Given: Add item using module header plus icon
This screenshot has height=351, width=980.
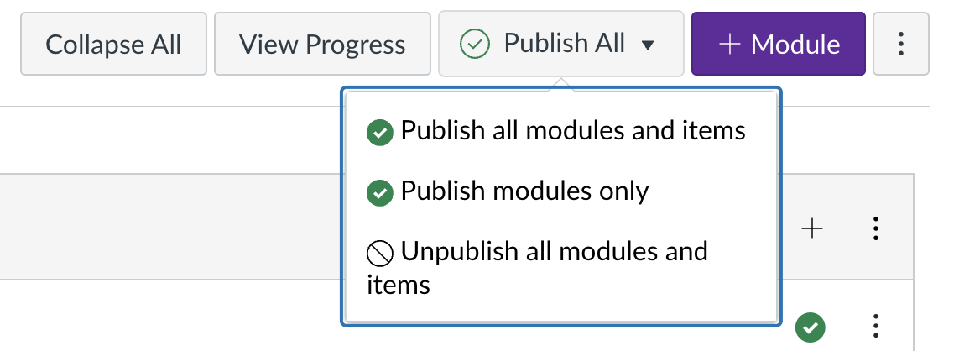Looking at the screenshot, I should pyautogui.click(x=812, y=229).
